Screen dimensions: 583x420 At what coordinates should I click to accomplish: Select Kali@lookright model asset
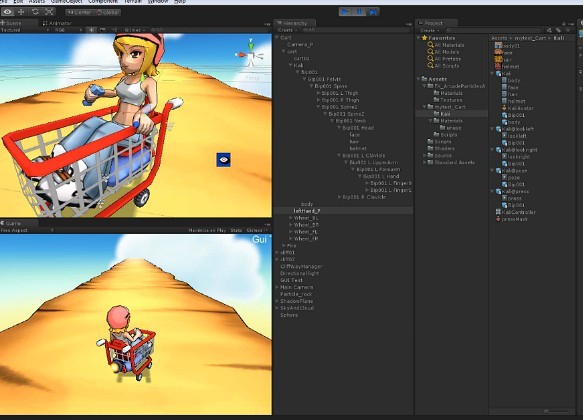[x=516, y=150]
